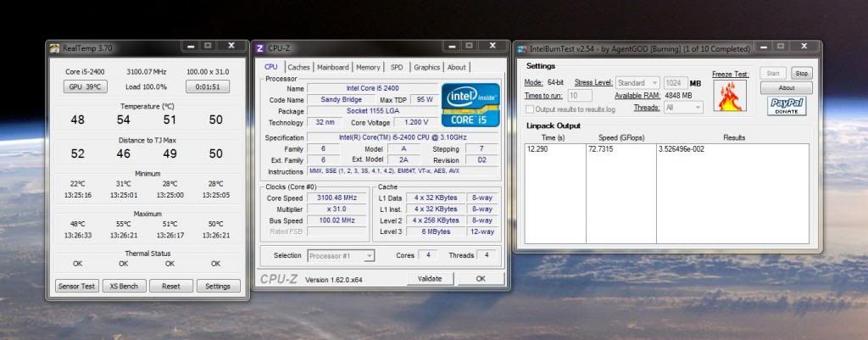Maximize the RealTemp window
Viewport: 868px width, 340px height.
coord(209,46)
